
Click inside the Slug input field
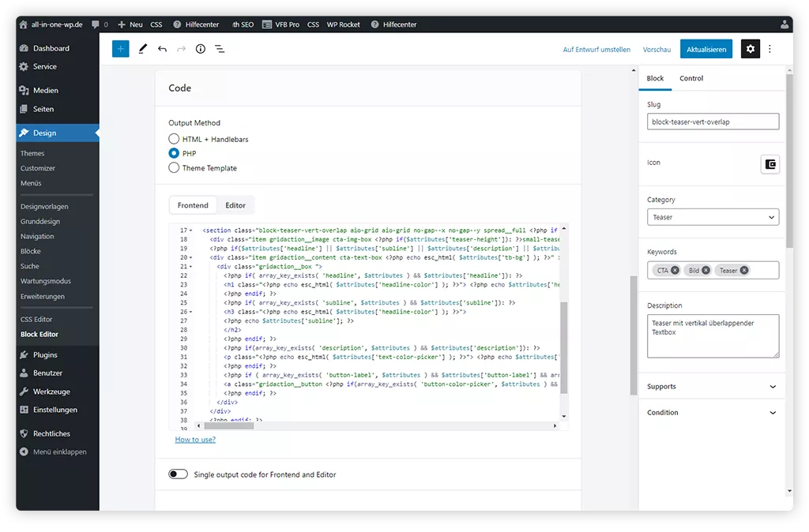click(x=713, y=121)
